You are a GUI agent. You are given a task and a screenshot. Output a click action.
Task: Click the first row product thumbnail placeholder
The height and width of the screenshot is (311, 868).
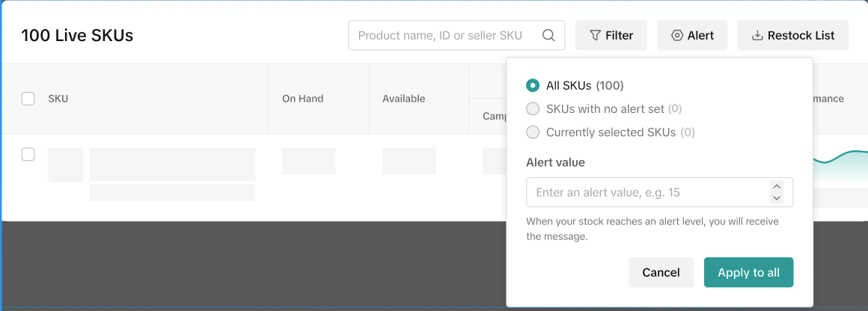point(66,165)
